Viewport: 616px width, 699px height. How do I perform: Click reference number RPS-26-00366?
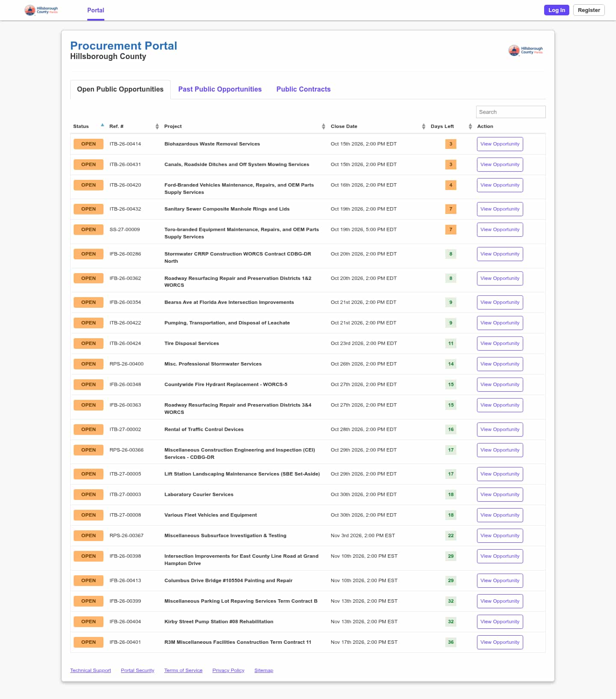click(x=126, y=450)
